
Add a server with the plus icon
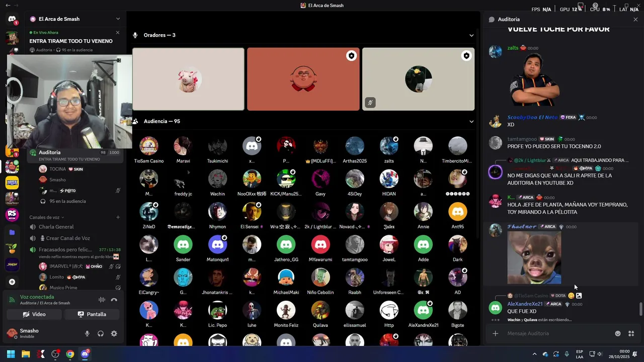click(x=12, y=282)
